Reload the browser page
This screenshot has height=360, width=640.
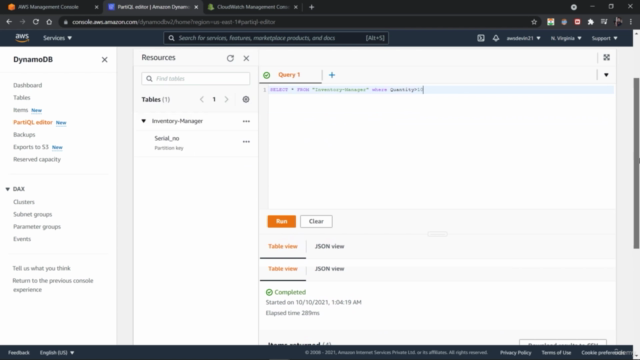[x=36, y=22]
